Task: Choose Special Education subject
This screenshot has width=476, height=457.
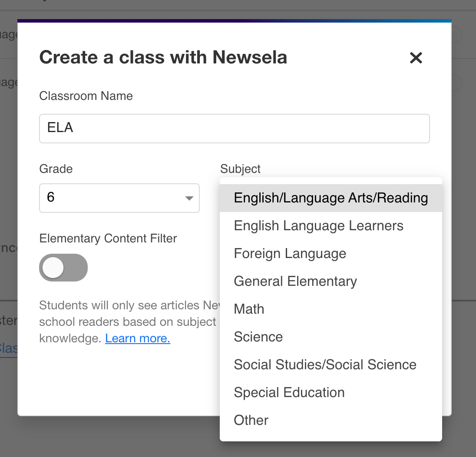Action: click(289, 393)
